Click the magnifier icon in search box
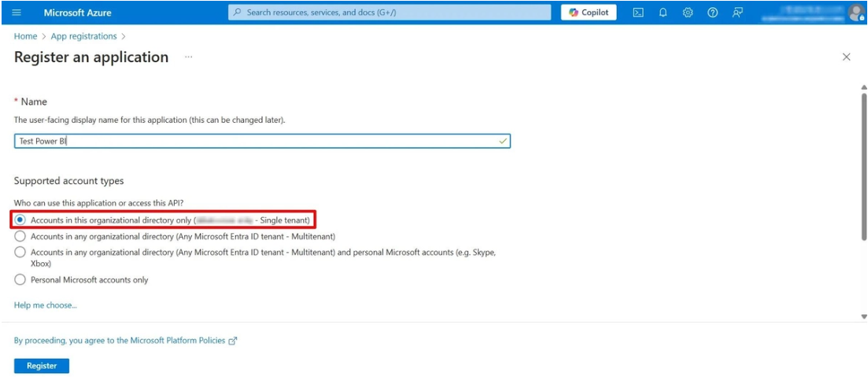The width and height of the screenshot is (868, 377). pyautogui.click(x=238, y=12)
